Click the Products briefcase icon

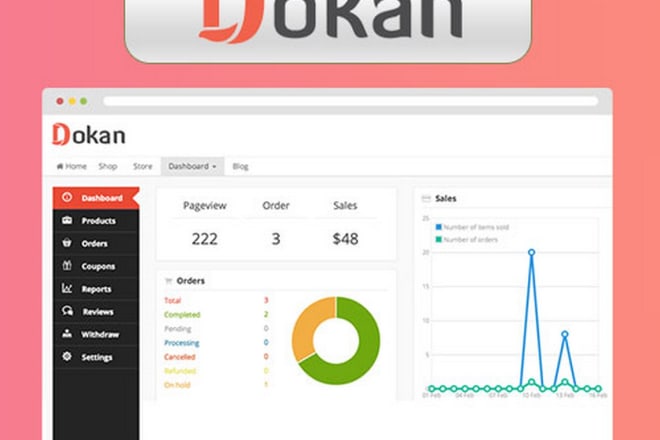coord(67,220)
